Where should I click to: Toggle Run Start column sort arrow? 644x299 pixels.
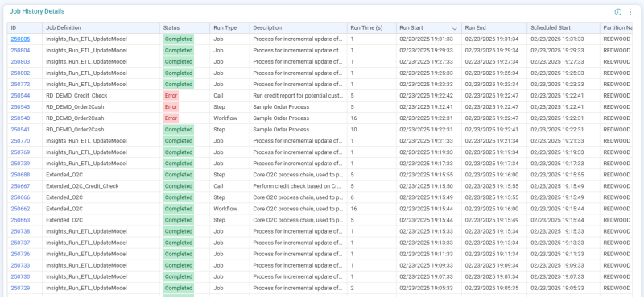point(454,28)
